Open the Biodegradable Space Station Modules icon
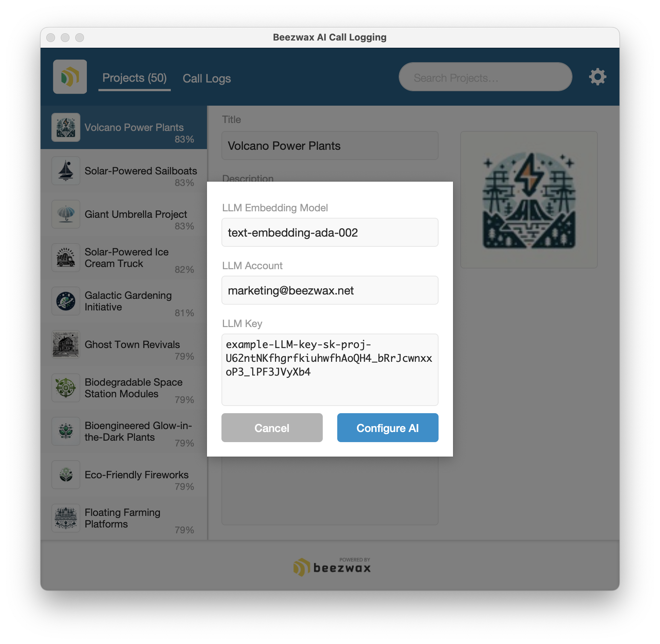 point(66,388)
